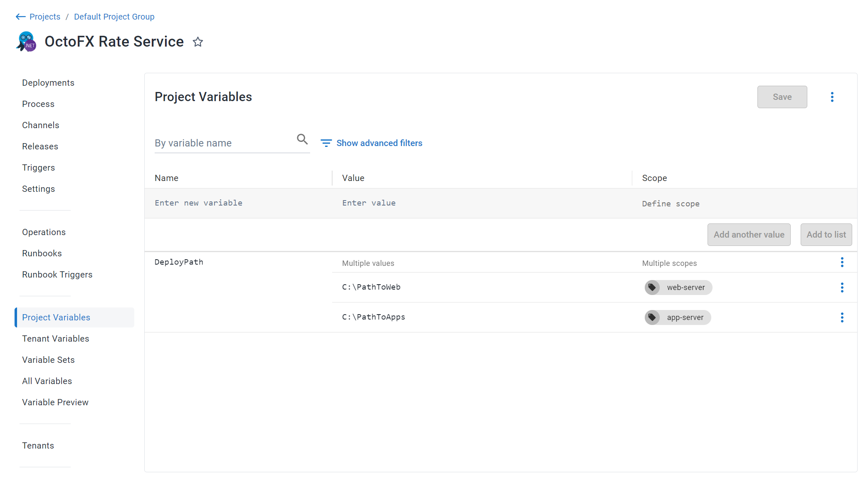Open Projects breadcrumb link

tap(45, 17)
